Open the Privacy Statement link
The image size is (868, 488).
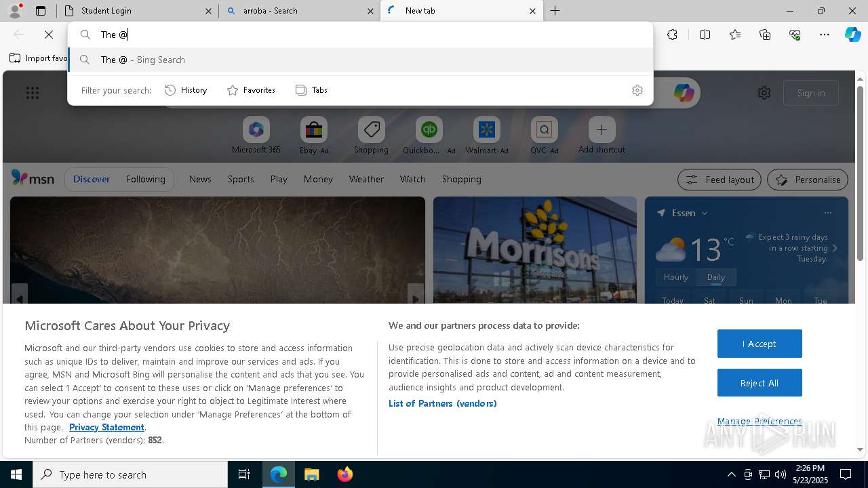tap(106, 427)
